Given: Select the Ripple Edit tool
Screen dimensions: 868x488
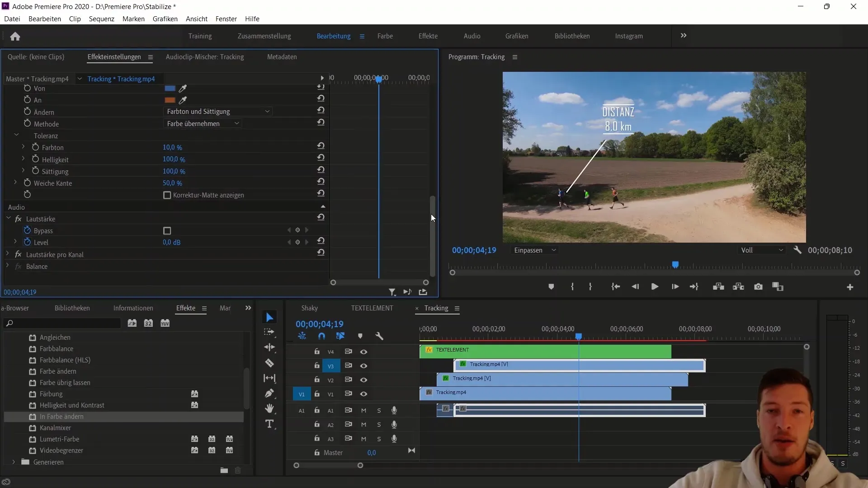Looking at the screenshot, I should pyautogui.click(x=269, y=347).
